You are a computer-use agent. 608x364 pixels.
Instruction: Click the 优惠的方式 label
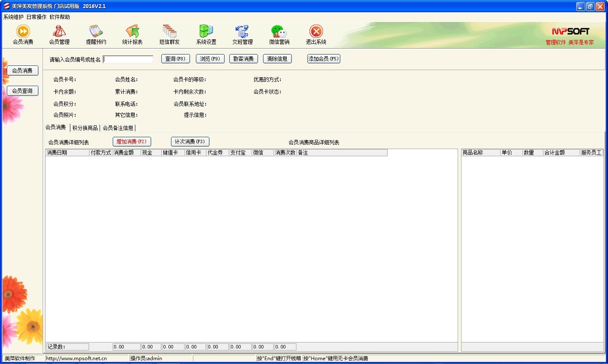pyautogui.click(x=267, y=79)
